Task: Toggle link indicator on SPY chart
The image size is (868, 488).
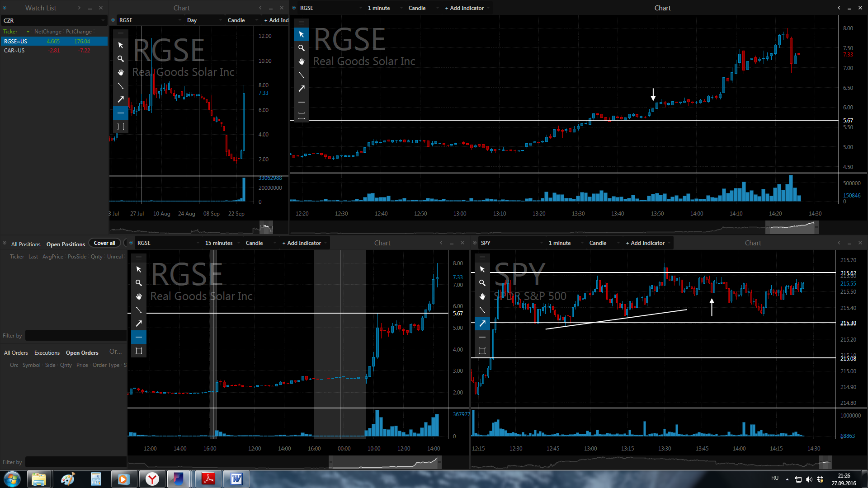Action: pos(475,243)
